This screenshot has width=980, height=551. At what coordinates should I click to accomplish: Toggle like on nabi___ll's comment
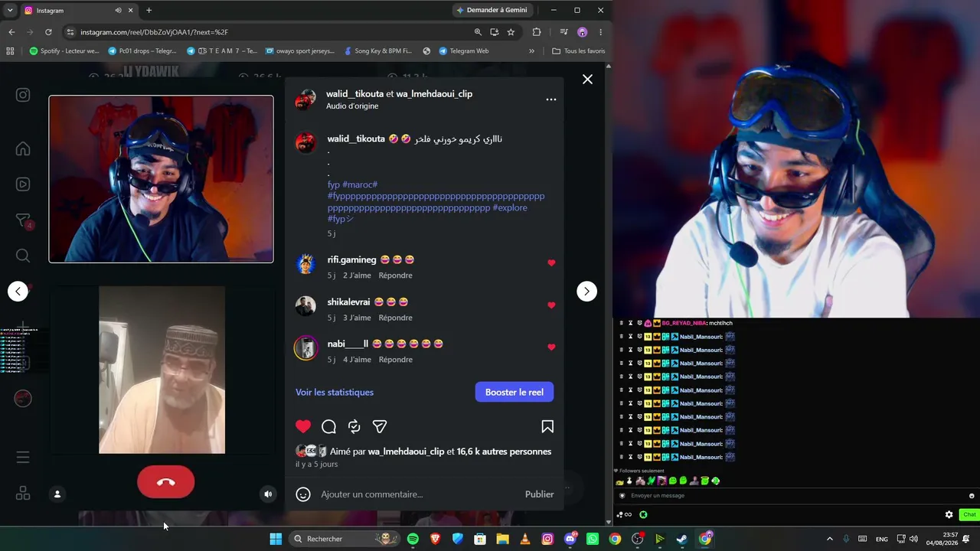[x=551, y=347]
